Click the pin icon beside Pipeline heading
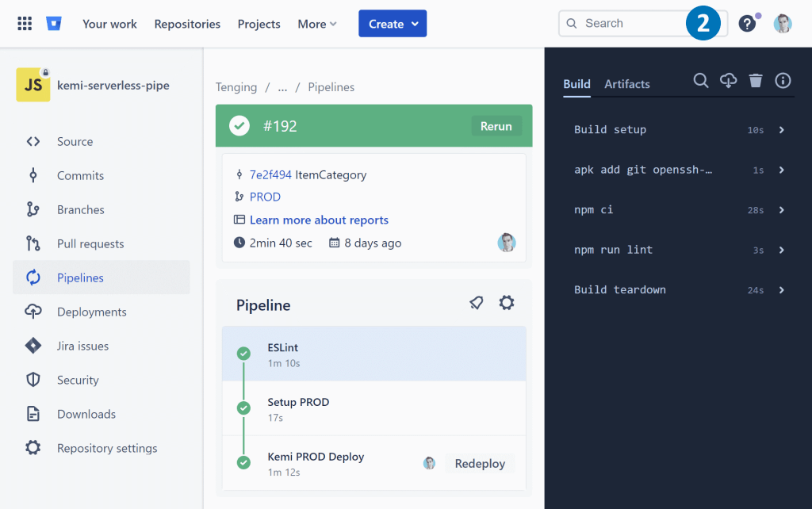 pyautogui.click(x=477, y=303)
